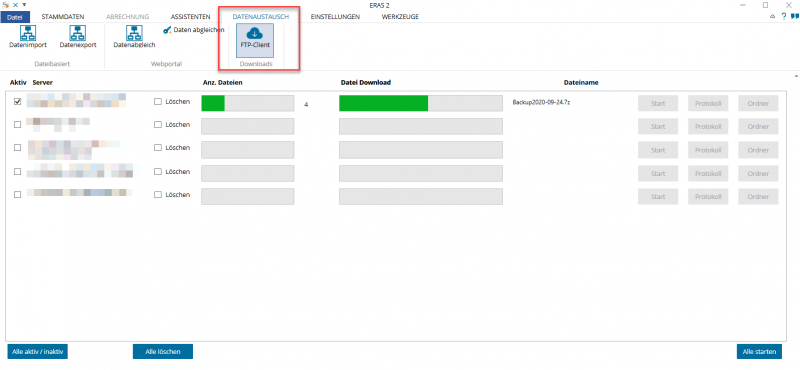Click the file name Backup2020-09-24.7z
The height and width of the screenshot is (370, 800).
[541, 102]
